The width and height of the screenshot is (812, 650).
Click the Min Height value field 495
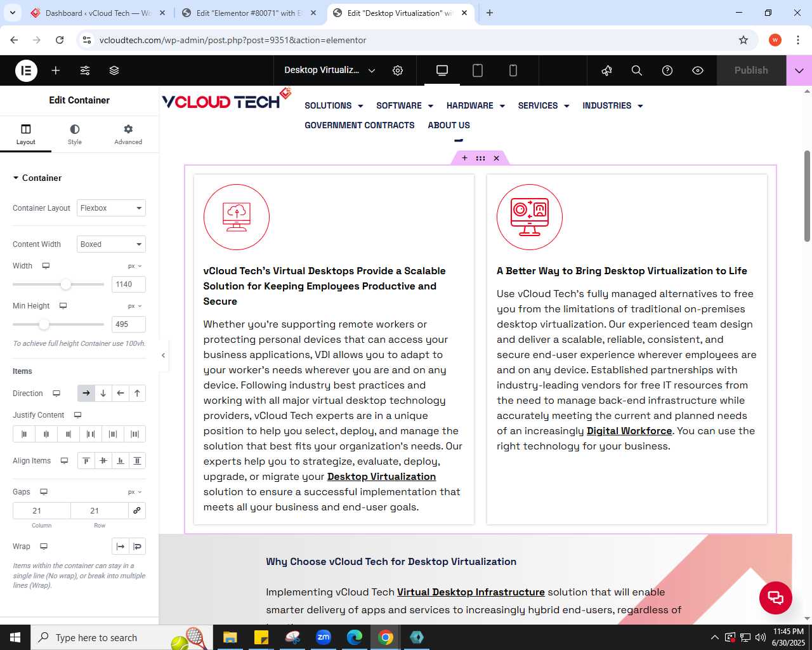[128, 324]
